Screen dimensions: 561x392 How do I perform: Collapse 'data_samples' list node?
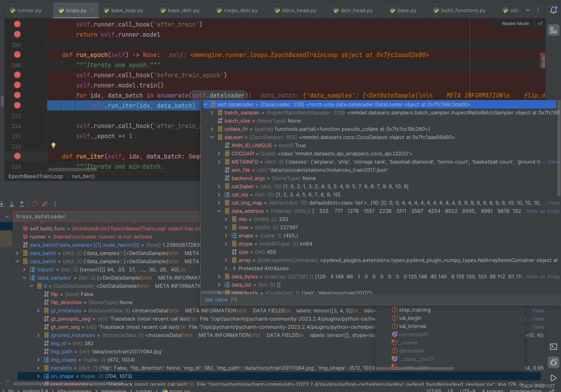coord(24,278)
